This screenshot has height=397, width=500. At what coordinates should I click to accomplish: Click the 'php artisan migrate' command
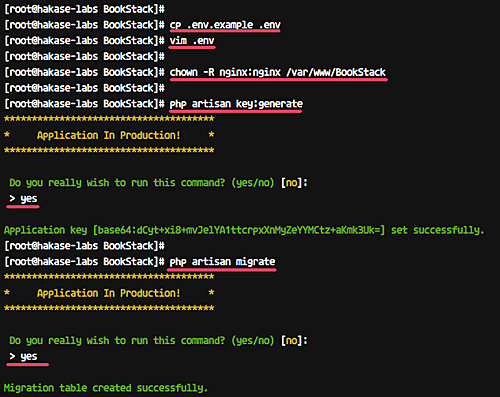pos(222,262)
